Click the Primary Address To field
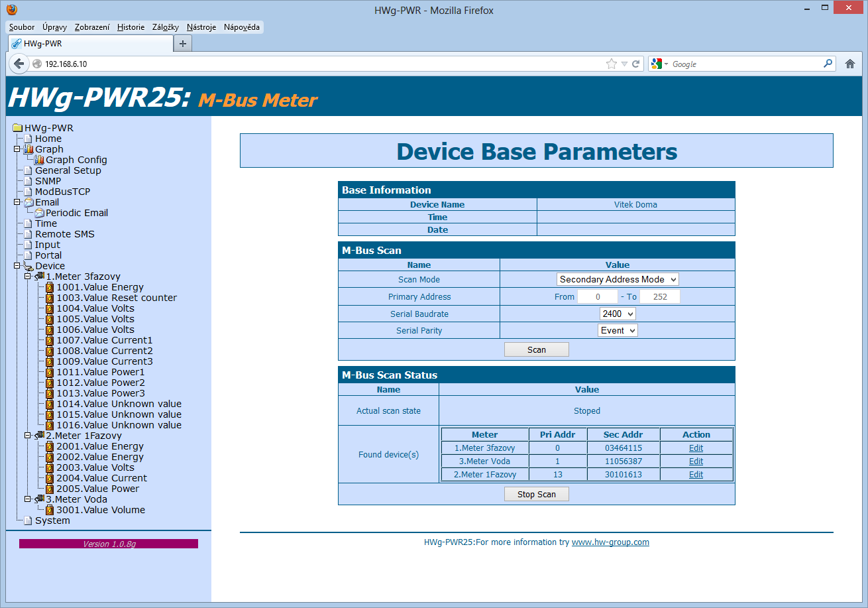The width and height of the screenshot is (868, 608). pyautogui.click(x=660, y=296)
